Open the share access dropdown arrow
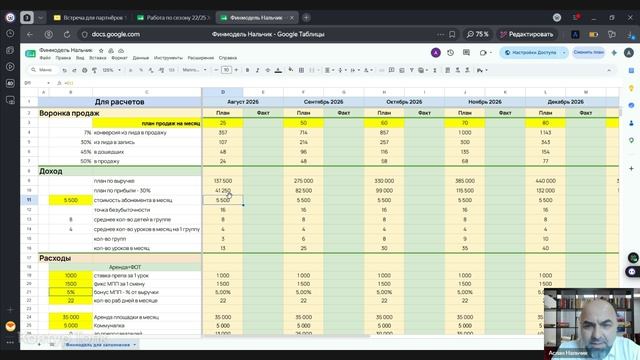The height and width of the screenshot is (360, 640). (x=564, y=53)
